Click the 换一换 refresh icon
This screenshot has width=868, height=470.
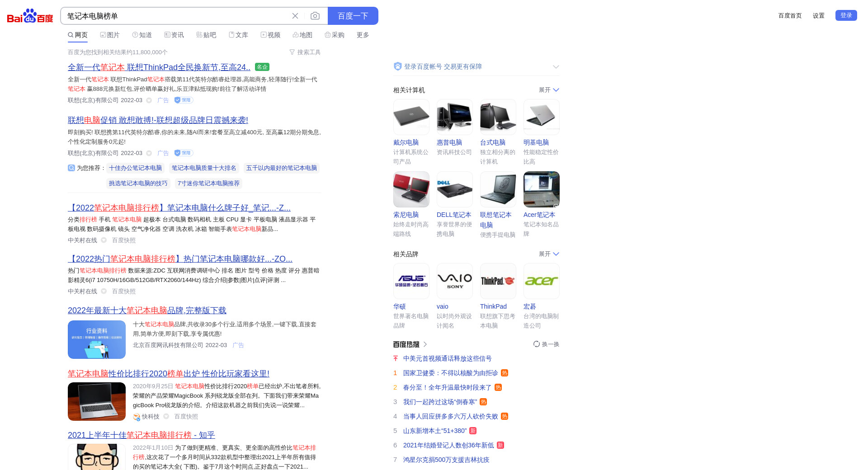(x=537, y=344)
